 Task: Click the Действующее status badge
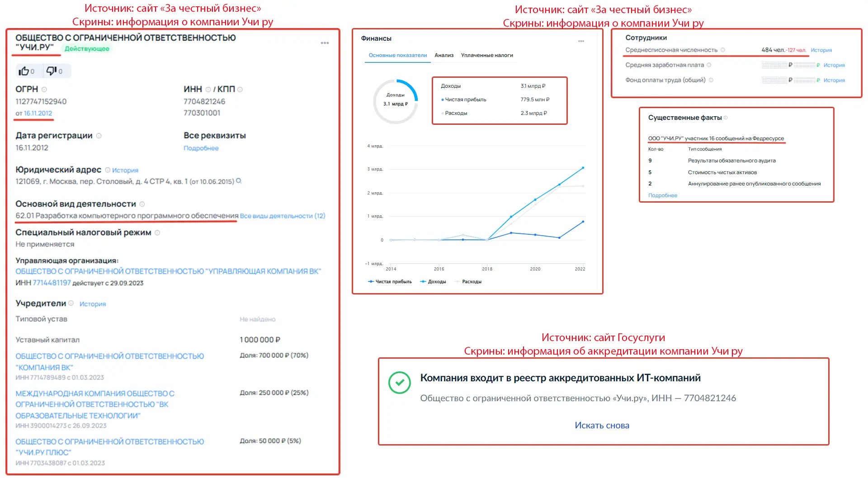click(87, 48)
